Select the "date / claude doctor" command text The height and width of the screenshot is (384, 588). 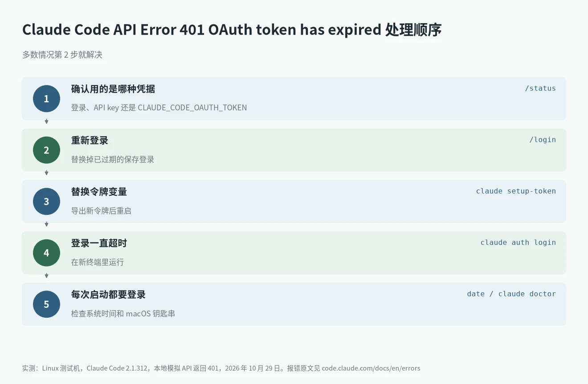pos(511,294)
